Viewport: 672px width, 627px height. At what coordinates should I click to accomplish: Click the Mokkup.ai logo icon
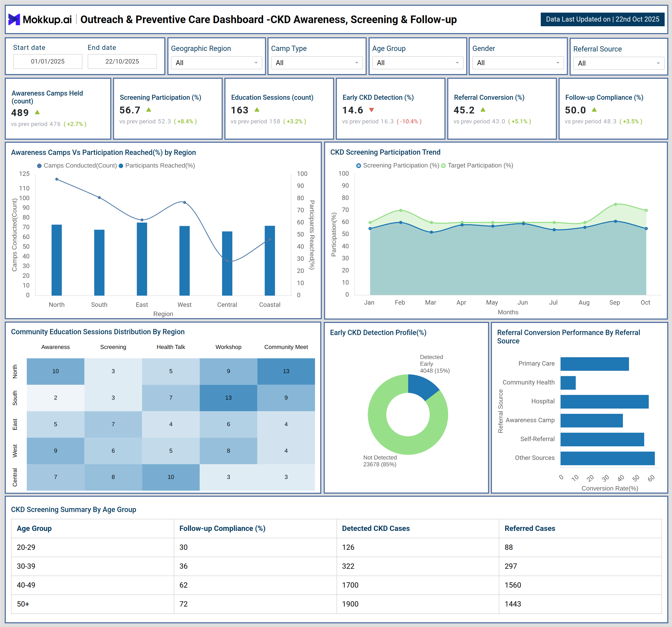point(14,19)
